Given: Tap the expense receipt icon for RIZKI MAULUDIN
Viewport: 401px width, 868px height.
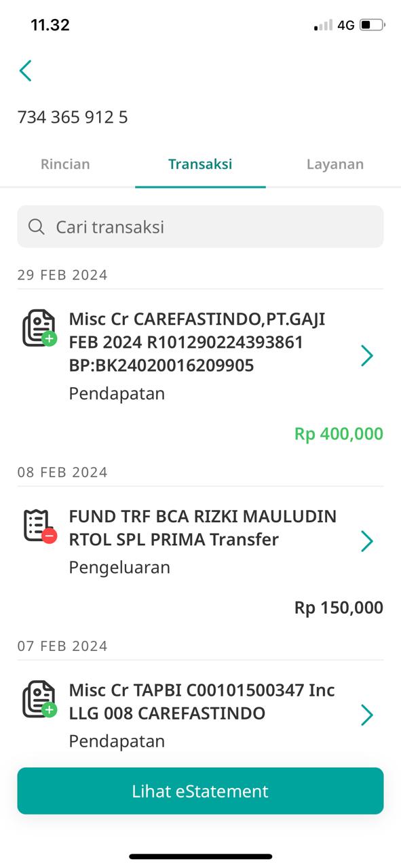Looking at the screenshot, I should pos(39,525).
